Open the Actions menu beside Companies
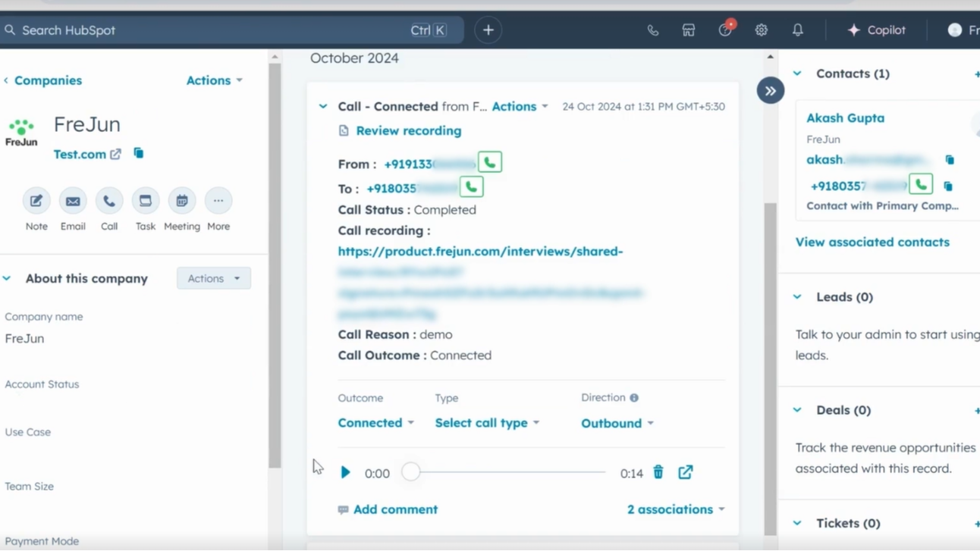This screenshot has height=551, width=980. coord(214,80)
